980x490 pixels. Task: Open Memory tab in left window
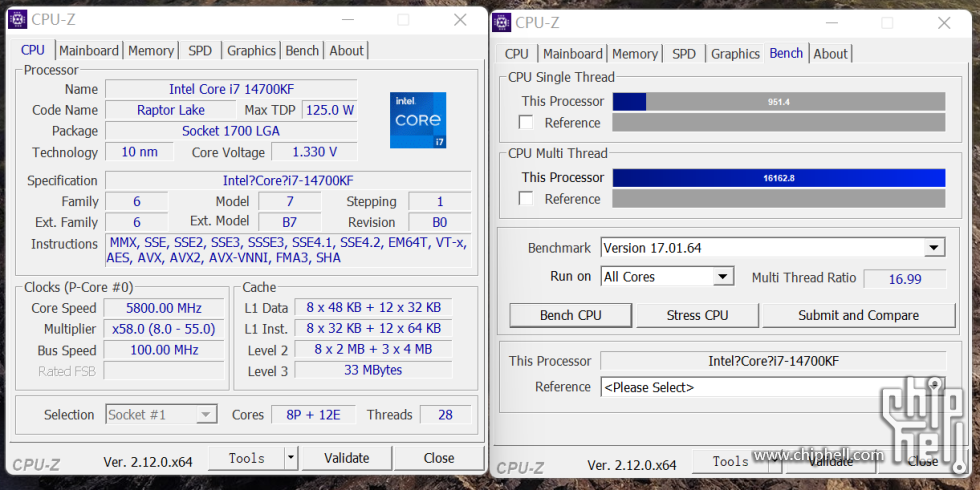coord(151,51)
